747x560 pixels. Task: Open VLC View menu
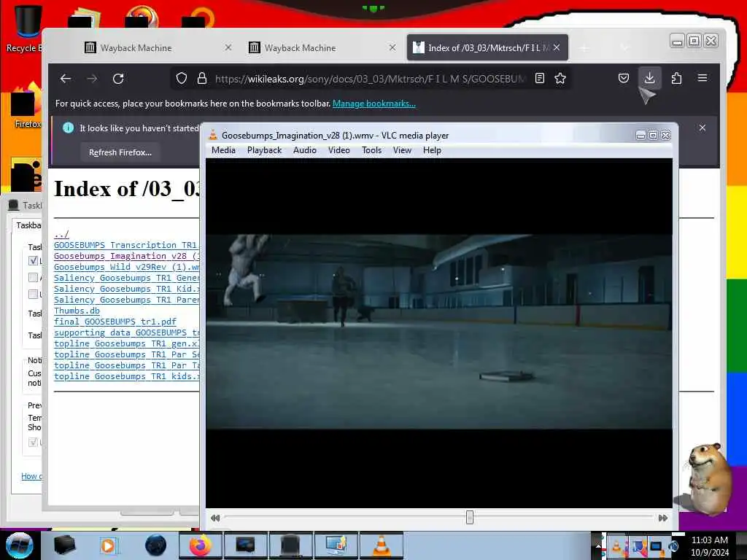[402, 150]
